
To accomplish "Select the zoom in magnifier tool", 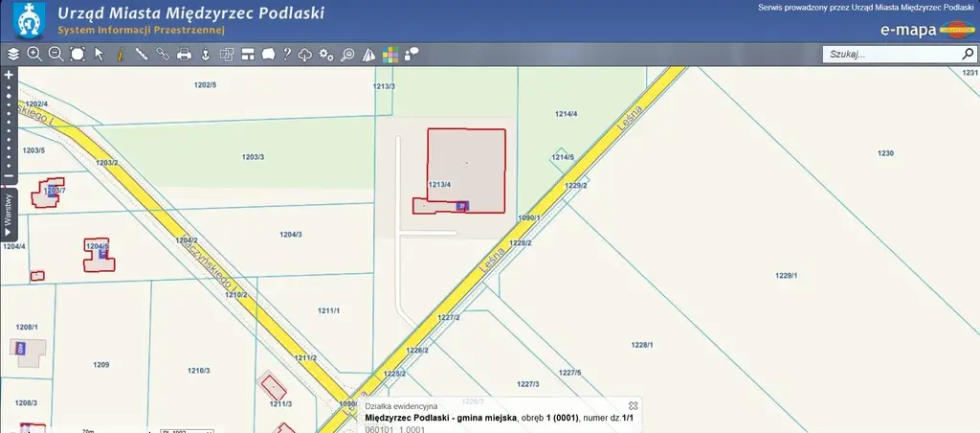I will point(34,55).
